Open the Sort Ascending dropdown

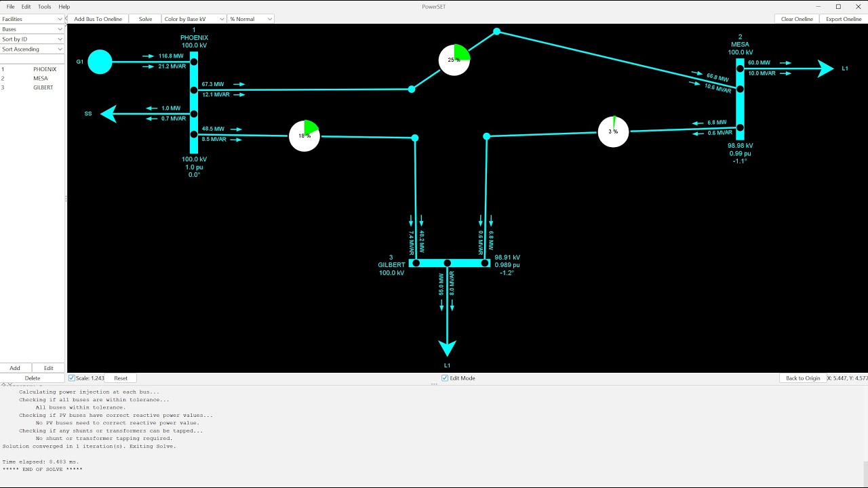pos(33,49)
